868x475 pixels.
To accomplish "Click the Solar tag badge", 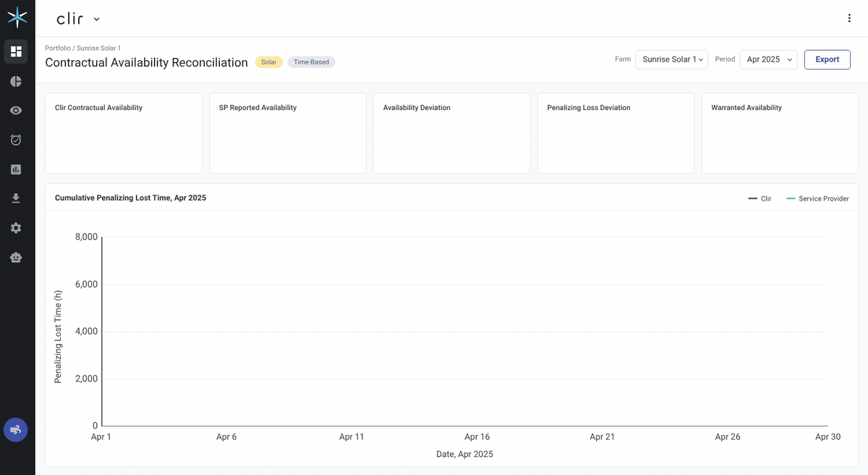I will [269, 62].
